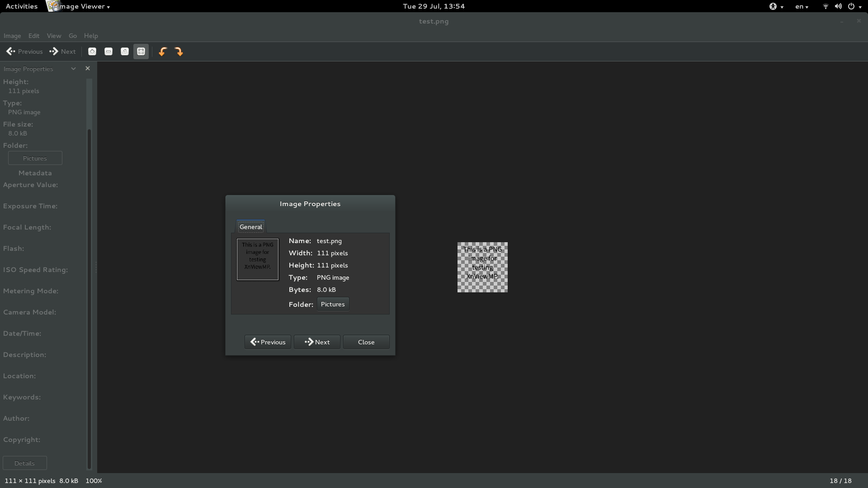Screen dimensions: 868x488
Task: Go to next image from toolbar
Action: (63, 52)
